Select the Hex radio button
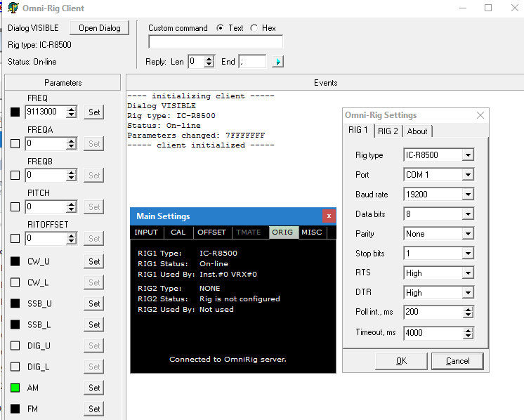 (254, 28)
